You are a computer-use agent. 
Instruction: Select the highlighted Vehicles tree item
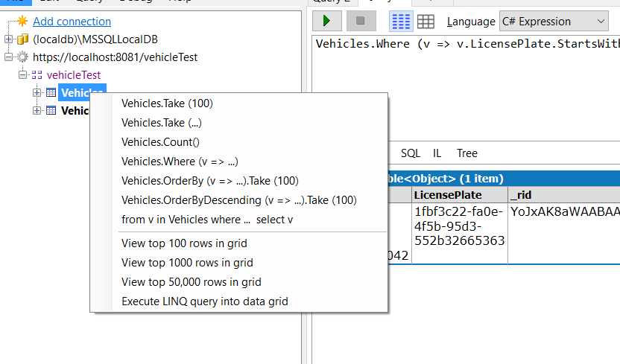click(82, 92)
